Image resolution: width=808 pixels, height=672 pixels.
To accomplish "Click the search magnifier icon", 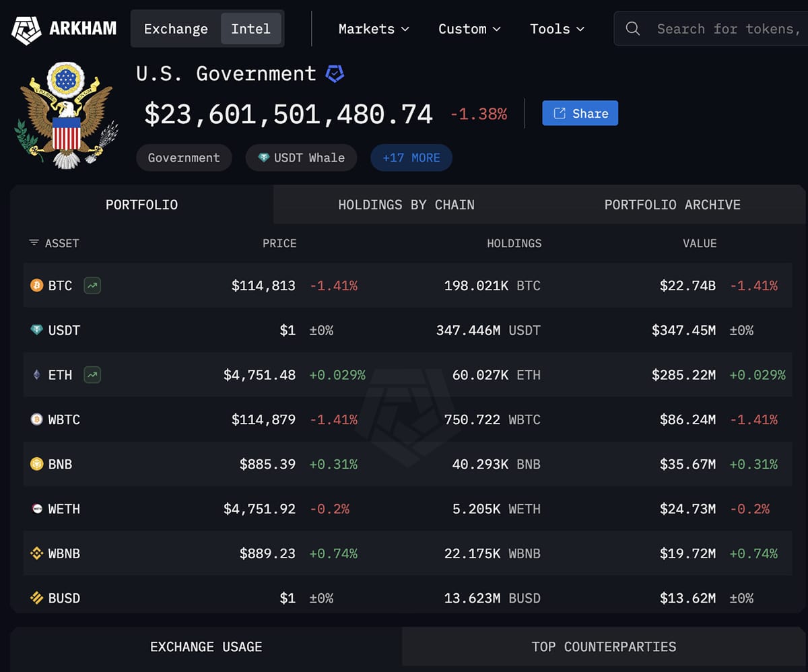I will [633, 28].
